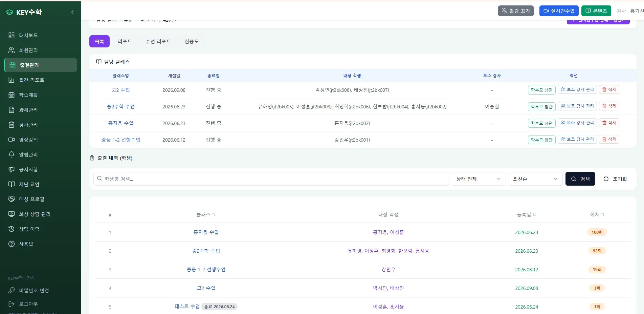
Task: Click the 검색 button
Action: coord(580,179)
